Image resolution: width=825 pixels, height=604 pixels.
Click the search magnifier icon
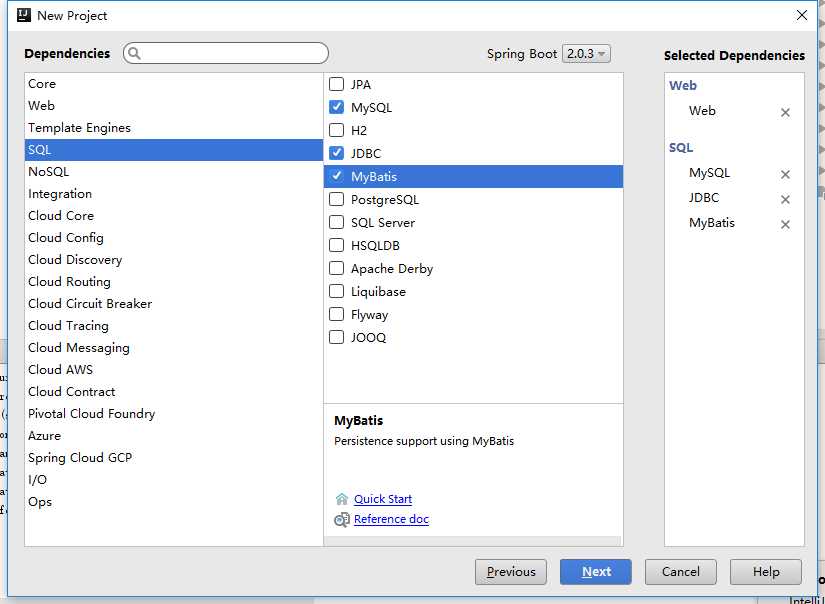pos(134,53)
